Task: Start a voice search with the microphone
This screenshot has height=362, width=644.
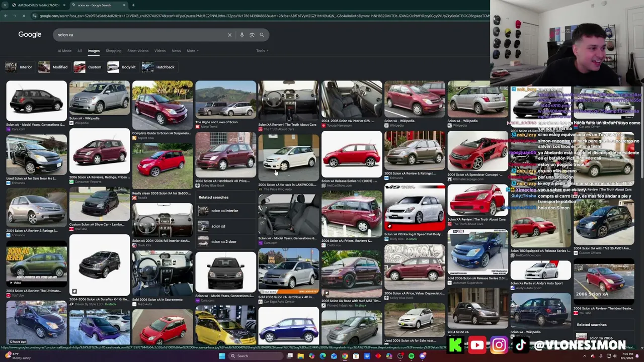Action: (242, 35)
